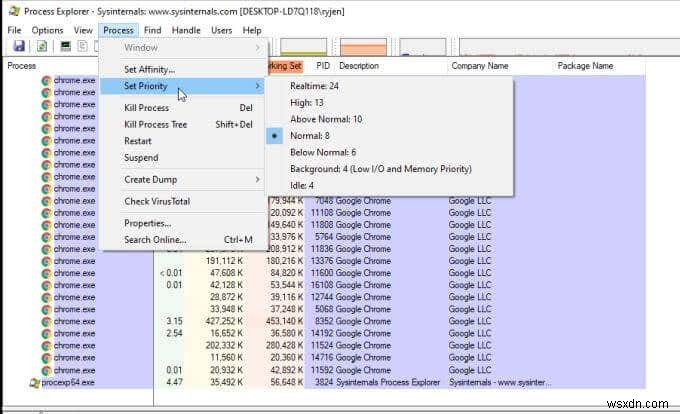680x414 pixels.
Task: Click chrome icon in PID 11524 row
Action: point(46,346)
